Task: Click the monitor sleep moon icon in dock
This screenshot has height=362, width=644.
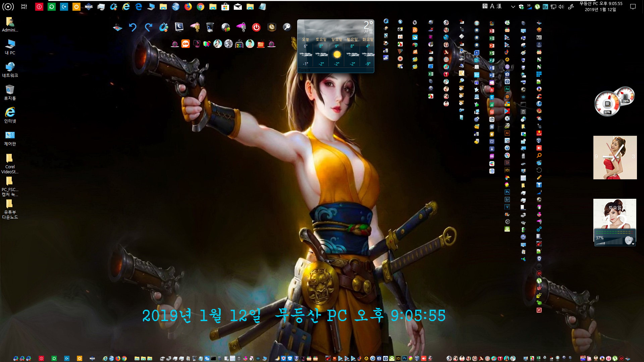Action: (x=179, y=27)
